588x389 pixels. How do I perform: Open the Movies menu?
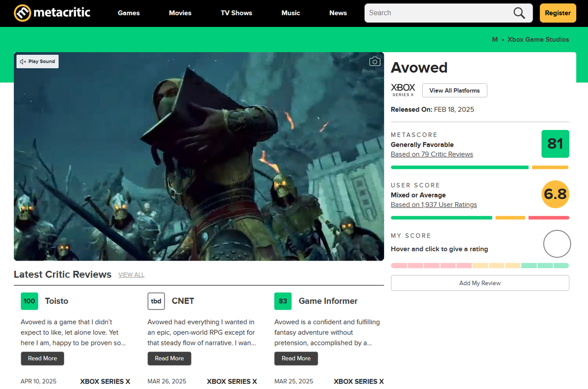tap(180, 13)
